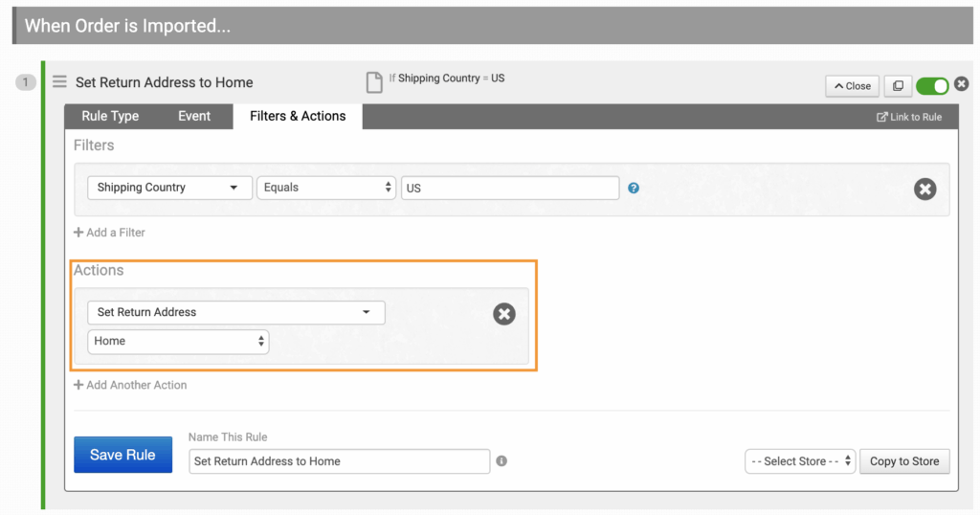Open the Equals operator dropdown
The height and width of the screenshot is (515, 980).
326,188
